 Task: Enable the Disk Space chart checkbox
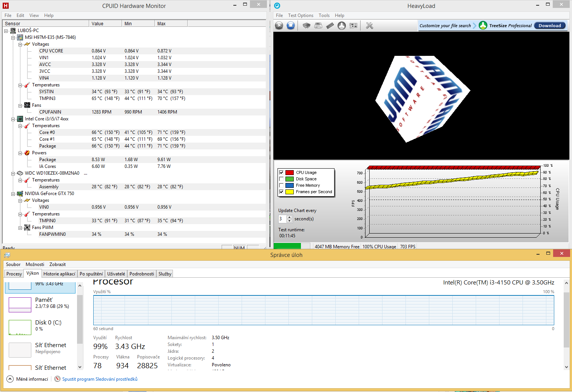click(281, 179)
